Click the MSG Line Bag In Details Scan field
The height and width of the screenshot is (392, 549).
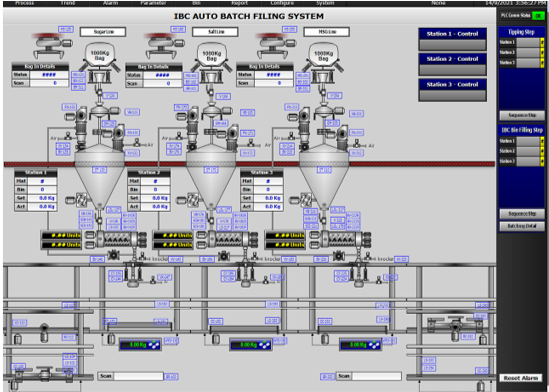coord(273,83)
